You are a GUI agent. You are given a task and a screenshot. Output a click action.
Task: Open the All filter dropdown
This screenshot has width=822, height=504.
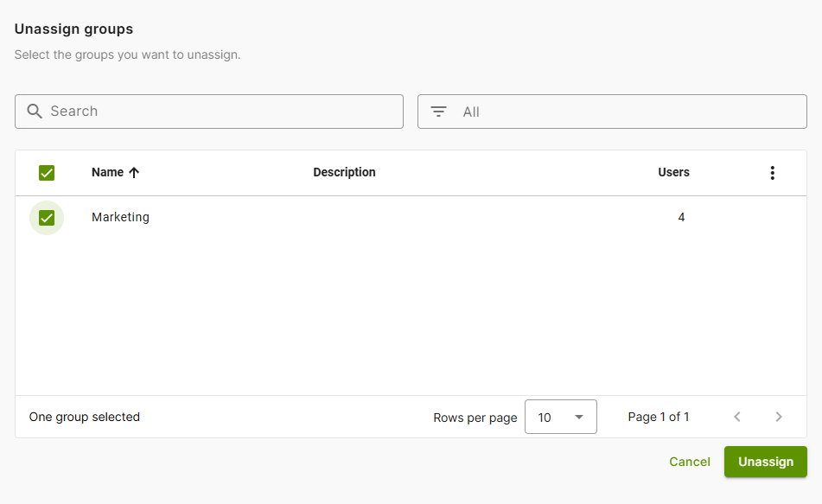coord(612,112)
